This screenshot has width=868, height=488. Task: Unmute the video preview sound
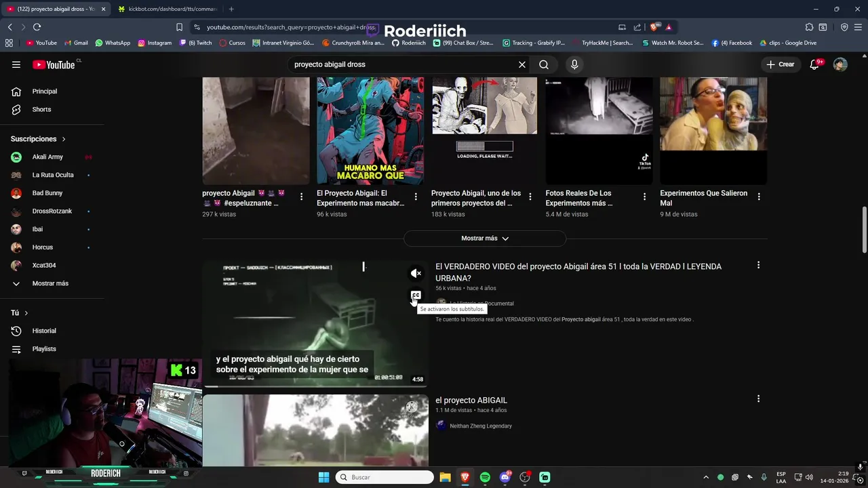416,273
